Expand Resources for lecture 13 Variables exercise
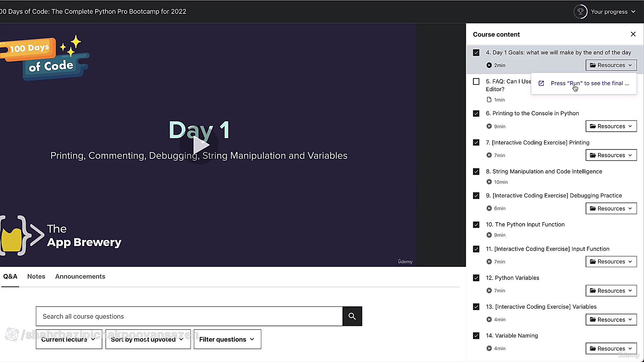The height and width of the screenshot is (362, 644). pyautogui.click(x=611, y=319)
